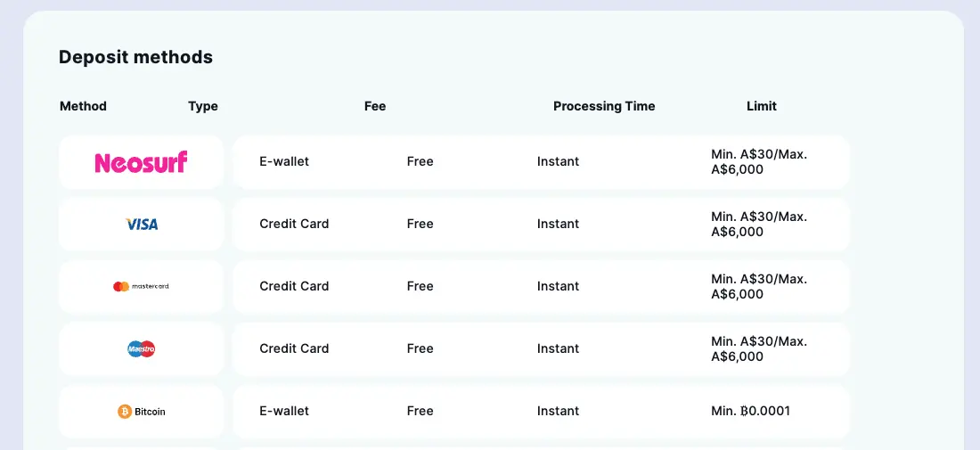The width and height of the screenshot is (980, 450).
Task: Click the Neosurf logo
Action: (141, 162)
